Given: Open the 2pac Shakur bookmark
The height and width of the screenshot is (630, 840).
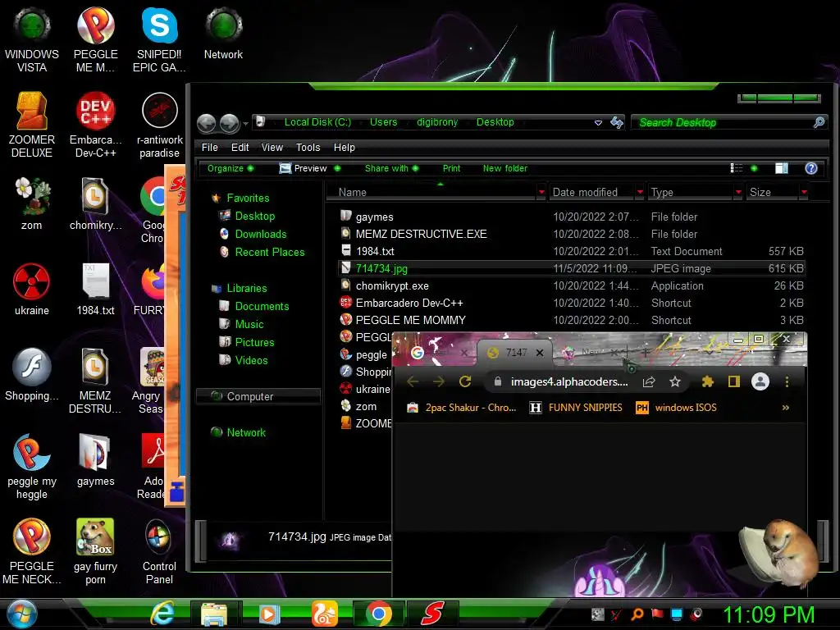Looking at the screenshot, I should [462, 408].
